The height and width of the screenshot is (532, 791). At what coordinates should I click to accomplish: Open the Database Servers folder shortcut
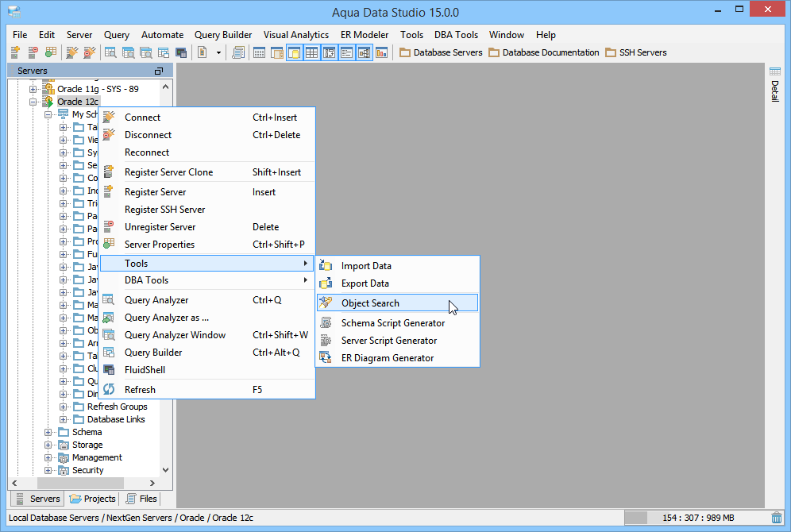coord(441,52)
